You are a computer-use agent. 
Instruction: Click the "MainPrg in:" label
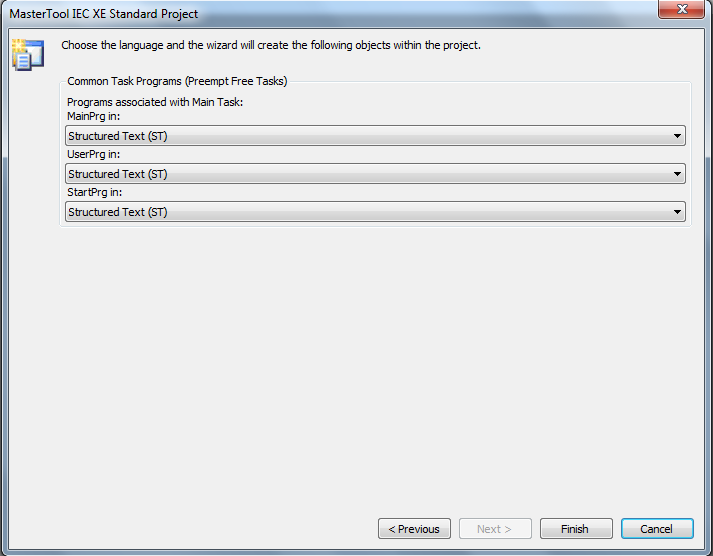point(93,116)
